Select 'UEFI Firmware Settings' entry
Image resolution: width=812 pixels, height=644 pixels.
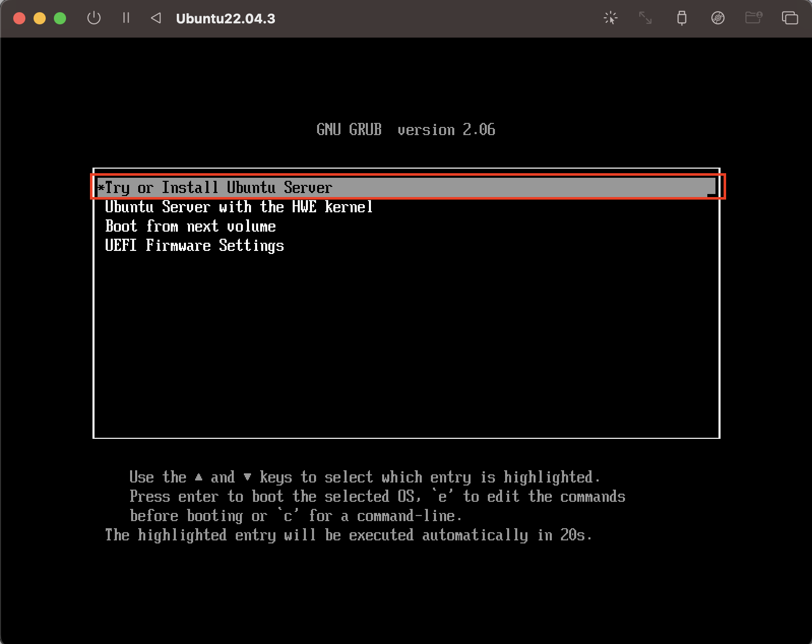click(194, 246)
